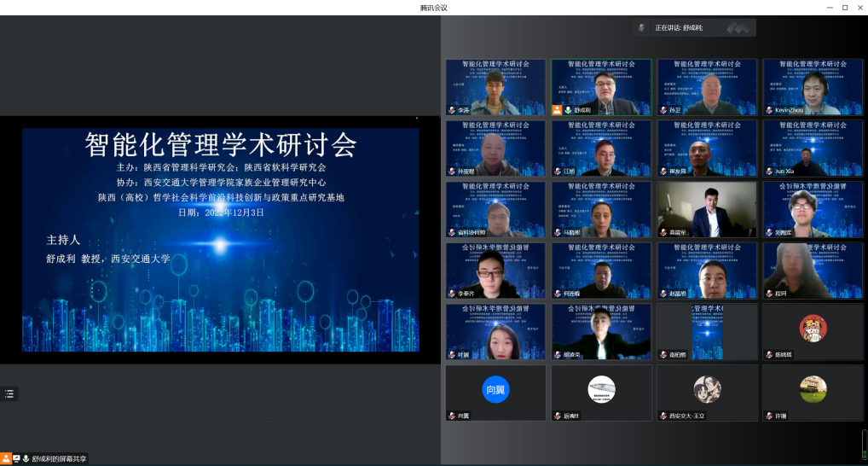Click the muted mic icon on 李涛's tile
Screen dimensions: 868x466
[x=452, y=110]
